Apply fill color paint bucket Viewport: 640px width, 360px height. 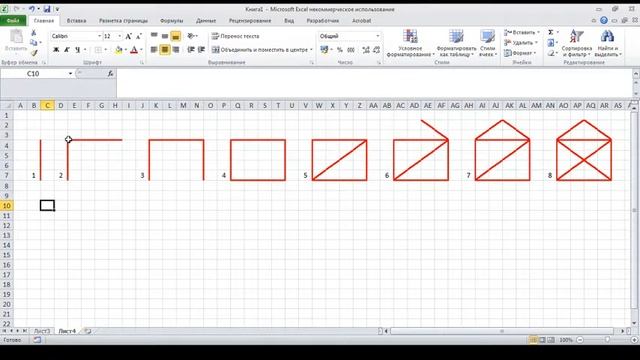click(119, 50)
